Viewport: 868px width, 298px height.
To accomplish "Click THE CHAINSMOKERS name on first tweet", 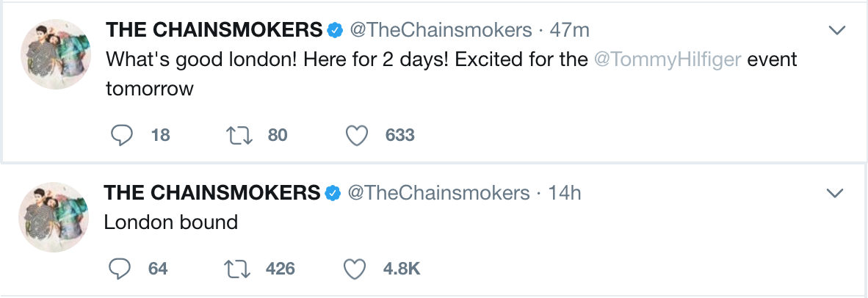I will pos(214,30).
